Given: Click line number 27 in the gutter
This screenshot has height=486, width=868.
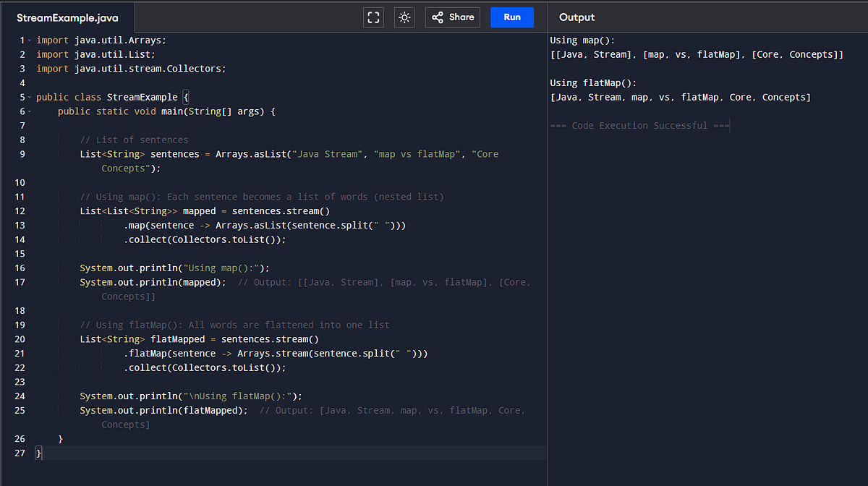Looking at the screenshot, I should click(20, 453).
